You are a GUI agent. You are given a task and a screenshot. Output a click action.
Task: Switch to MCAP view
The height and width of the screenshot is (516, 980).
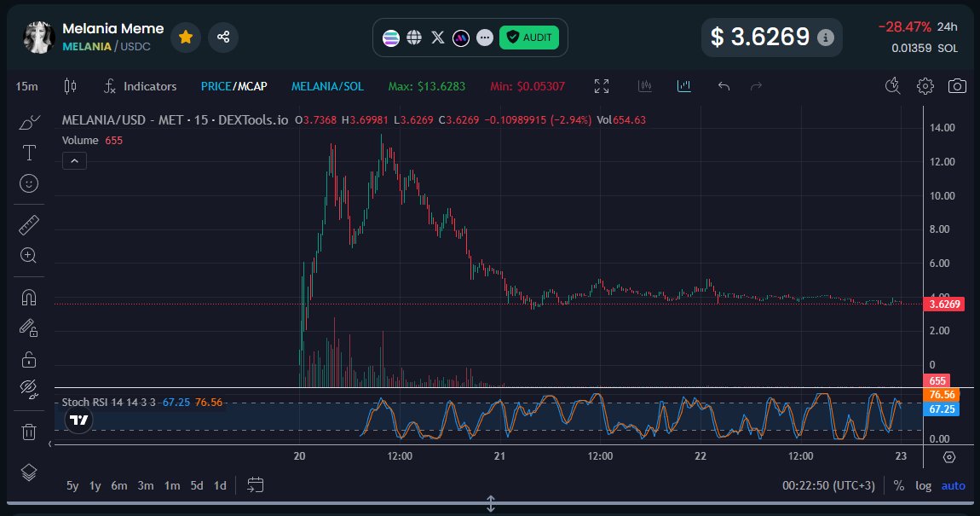[251, 86]
